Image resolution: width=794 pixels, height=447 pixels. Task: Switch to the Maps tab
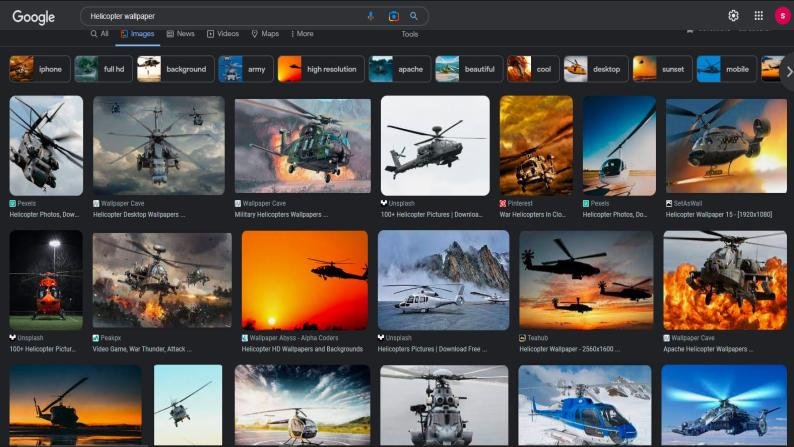[265, 34]
